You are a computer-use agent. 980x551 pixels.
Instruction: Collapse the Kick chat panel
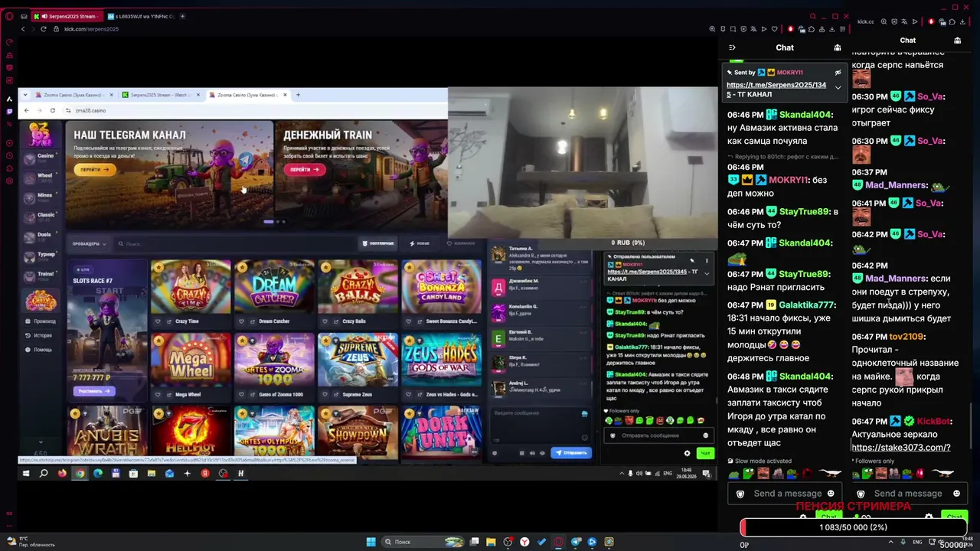coord(732,47)
